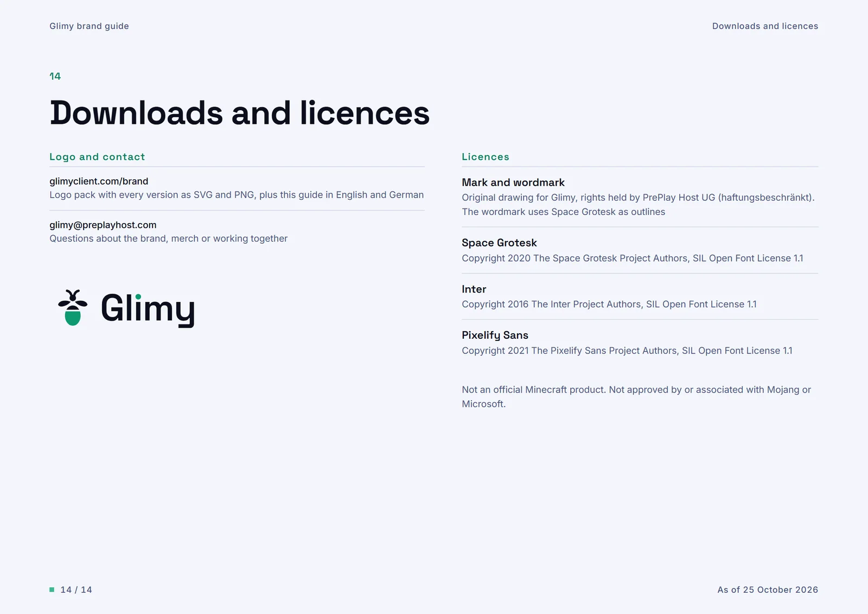Click the Glimy firefly logo mark
Screen dimensions: 868x614
tap(73, 307)
